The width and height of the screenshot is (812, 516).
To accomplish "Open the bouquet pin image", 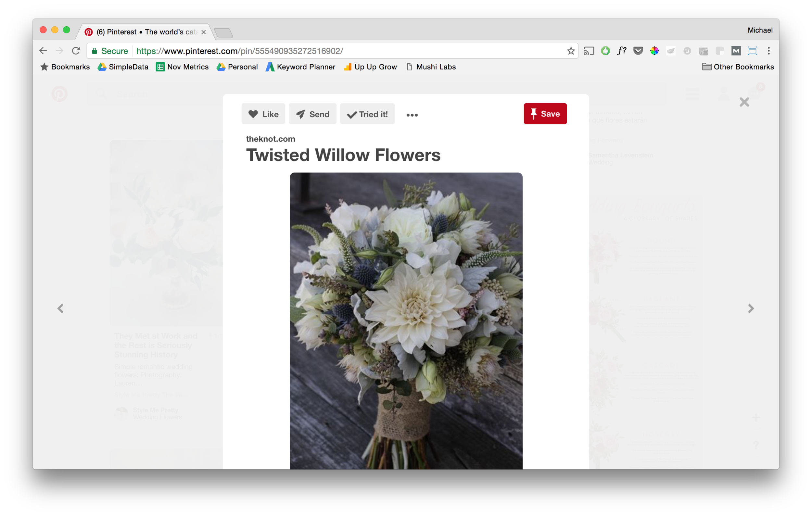I will 406,321.
